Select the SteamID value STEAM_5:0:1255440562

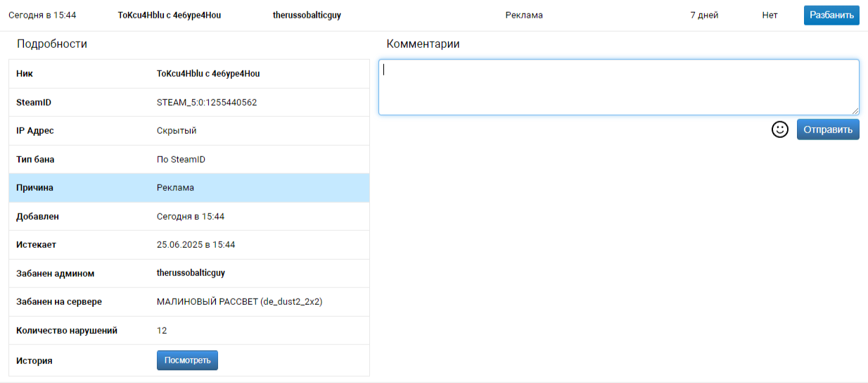207,102
